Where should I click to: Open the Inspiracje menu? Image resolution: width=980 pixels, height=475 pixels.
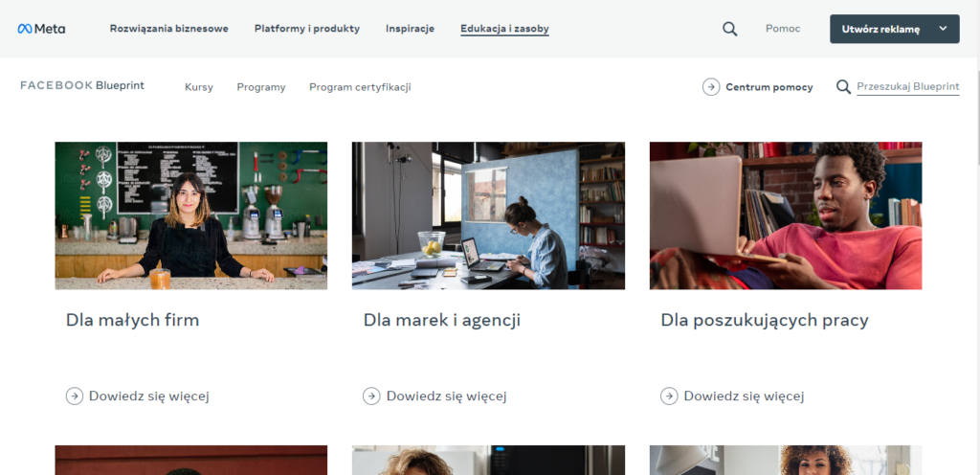point(410,29)
